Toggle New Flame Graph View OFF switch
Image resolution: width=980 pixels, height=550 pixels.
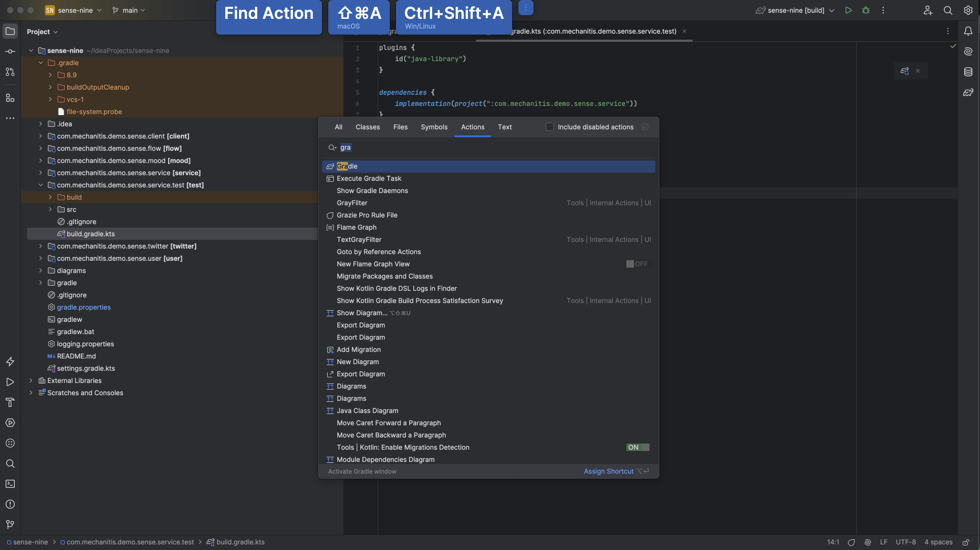click(x=637, y=264)
